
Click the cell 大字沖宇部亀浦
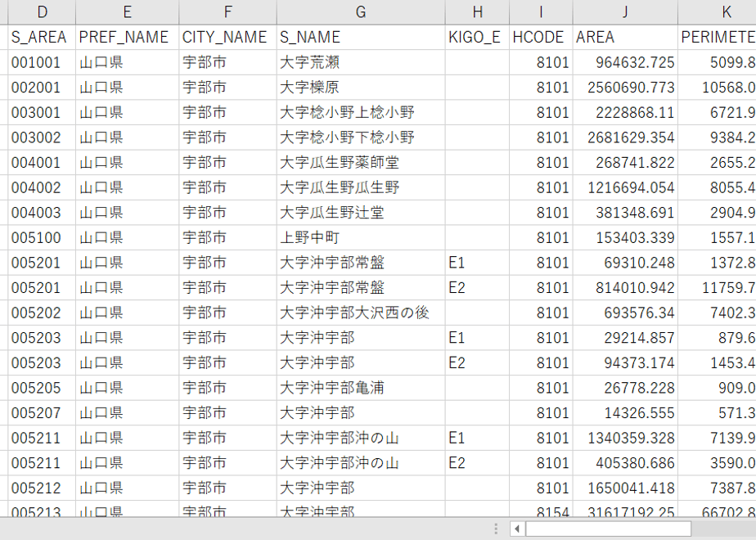click(361, 388)
